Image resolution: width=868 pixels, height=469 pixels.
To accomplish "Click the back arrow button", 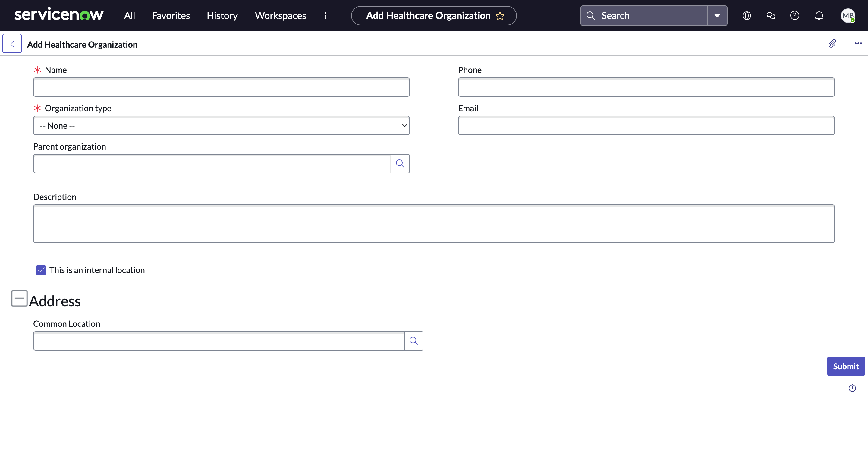I will point(12,44).
